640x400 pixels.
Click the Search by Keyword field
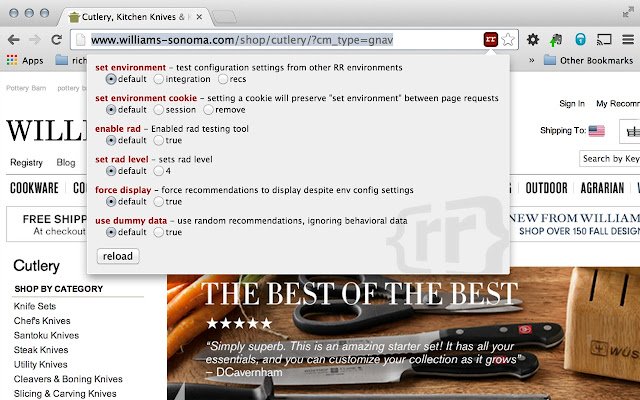610,159
